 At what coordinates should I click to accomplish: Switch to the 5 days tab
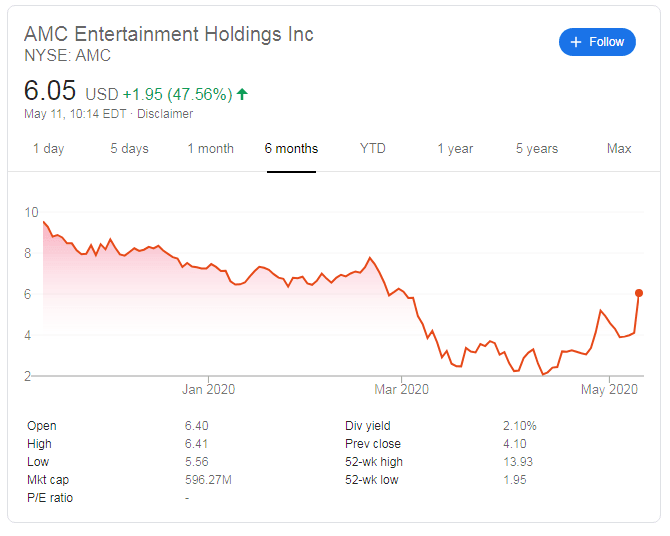[129, 149]
